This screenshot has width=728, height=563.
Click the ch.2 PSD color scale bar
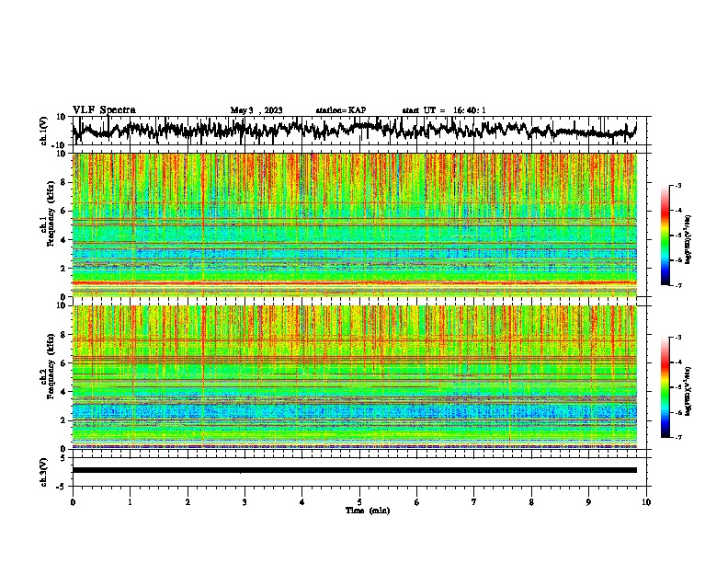(x=665, y=387)
